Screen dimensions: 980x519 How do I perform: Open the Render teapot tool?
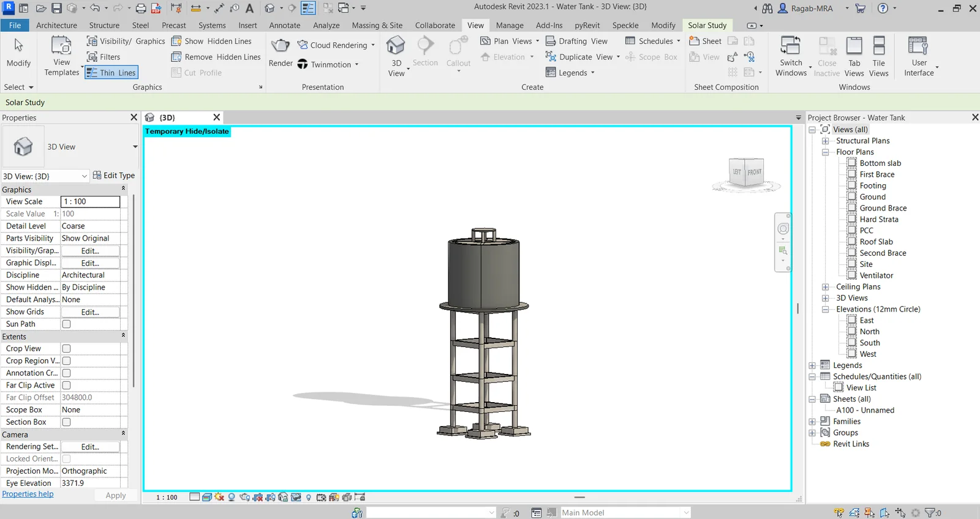click(x=281, y=53)
